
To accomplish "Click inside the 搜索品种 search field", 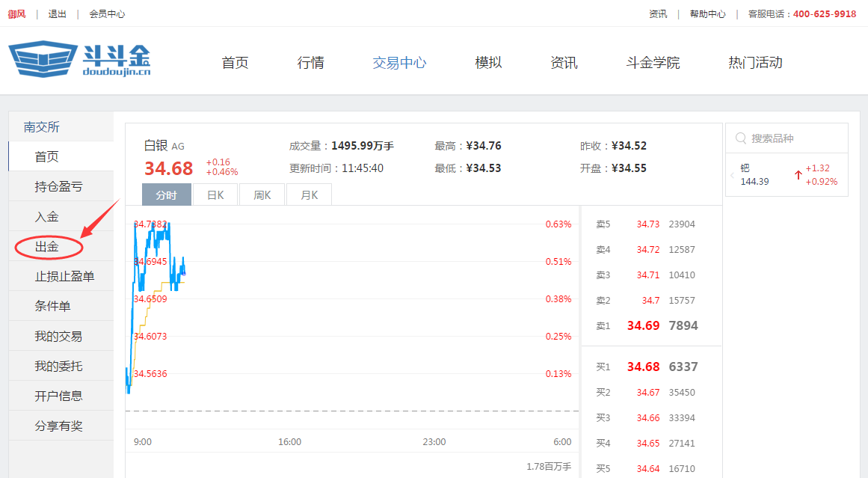I will point(785,138).
